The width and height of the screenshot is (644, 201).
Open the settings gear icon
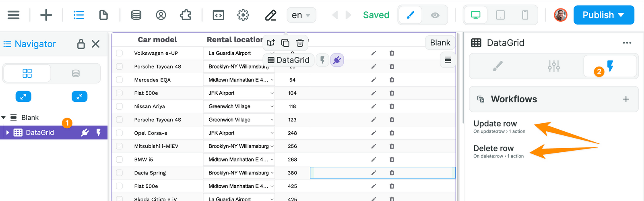pyautogui.click(x=243, y=15)
